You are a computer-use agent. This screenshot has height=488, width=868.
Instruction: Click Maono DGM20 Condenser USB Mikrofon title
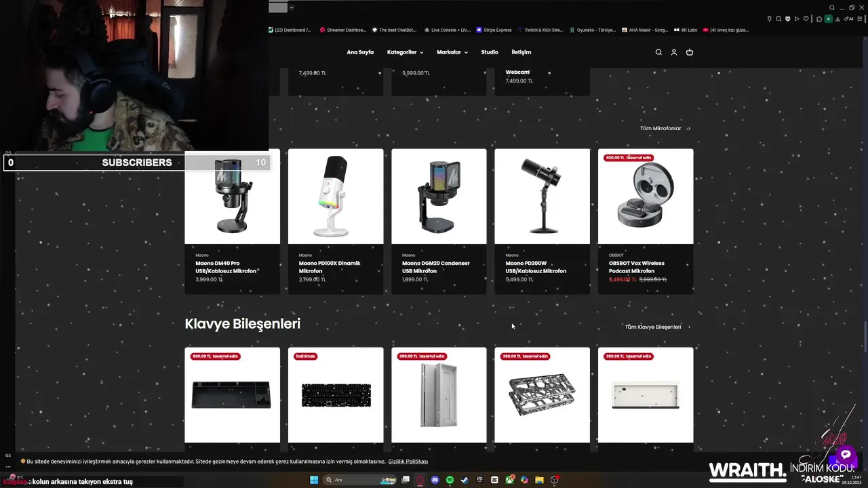click(x=435, y=267)
